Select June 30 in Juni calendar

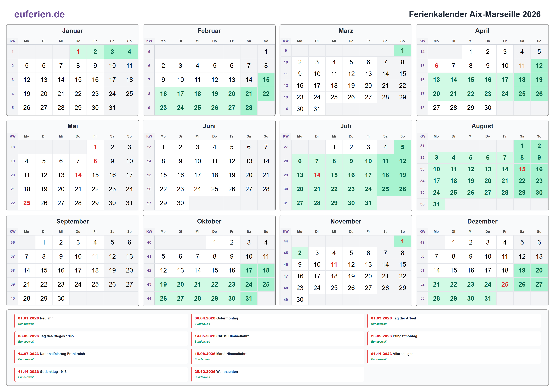[x=180, y=203]
